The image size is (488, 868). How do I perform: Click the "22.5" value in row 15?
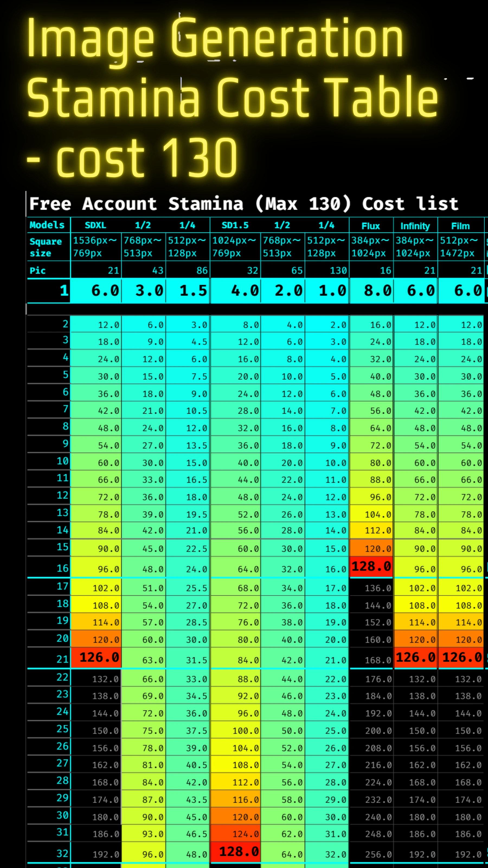coord(197,549)
